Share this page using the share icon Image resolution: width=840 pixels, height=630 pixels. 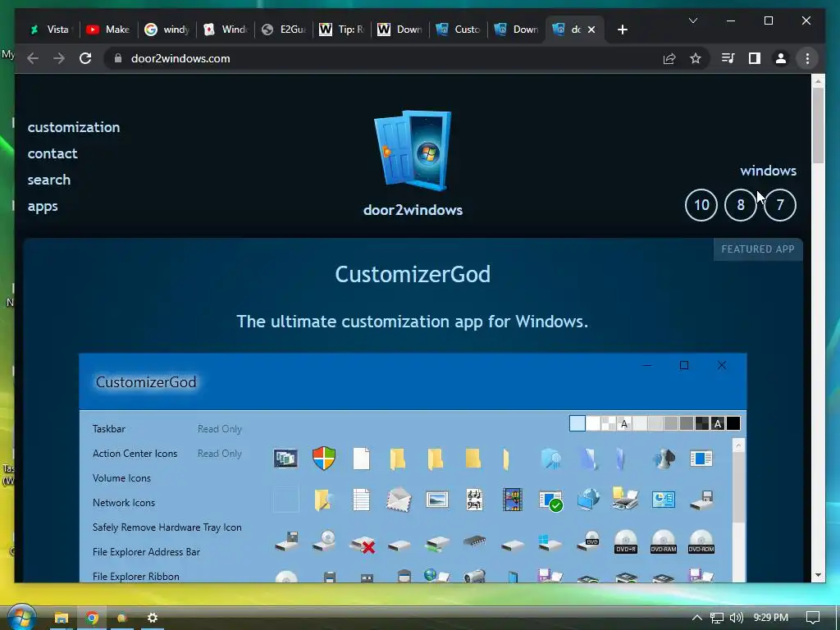point(669,58)
